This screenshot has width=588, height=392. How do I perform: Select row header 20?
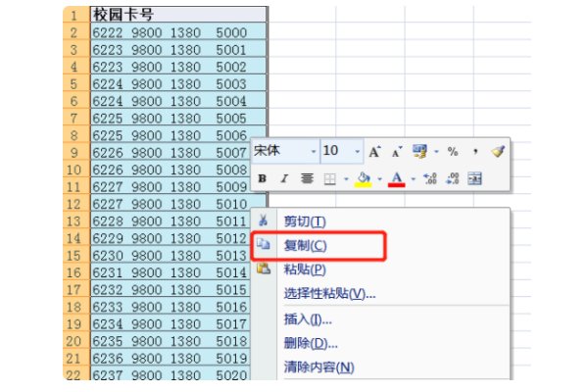pyautogui.click(x=76, y=341)
